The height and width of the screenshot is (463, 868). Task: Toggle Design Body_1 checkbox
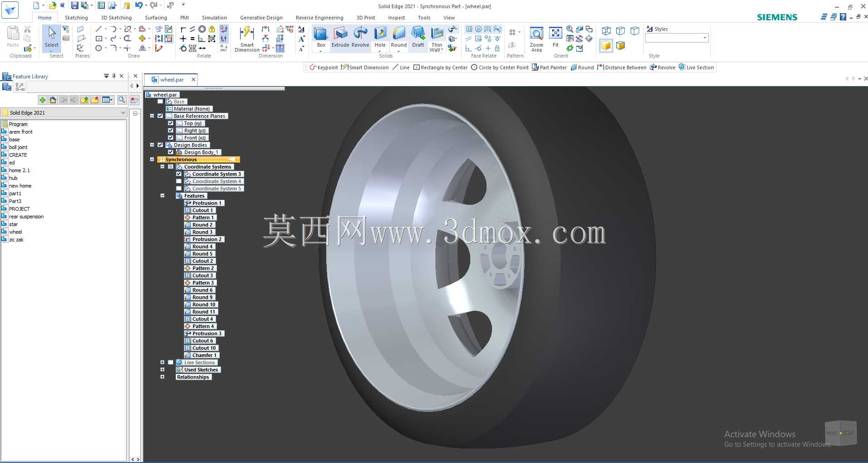tap(171, 152)
